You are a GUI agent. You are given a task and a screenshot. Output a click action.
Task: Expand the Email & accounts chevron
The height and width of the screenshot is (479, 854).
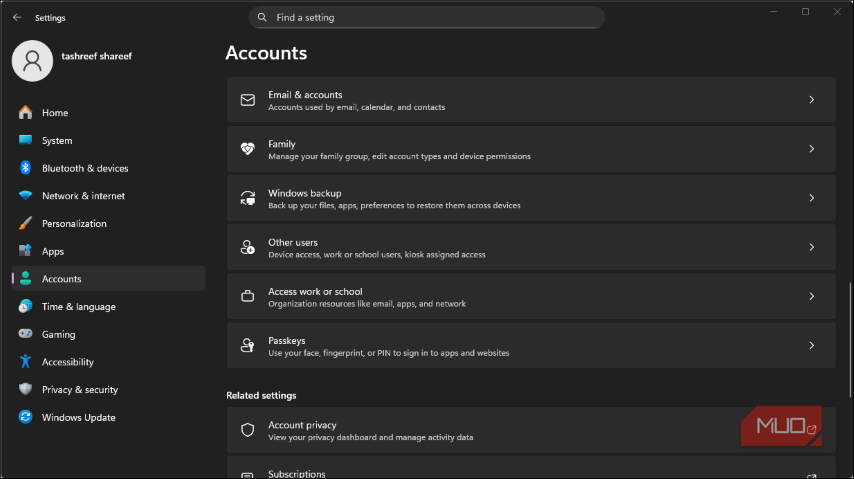pyautogui.click(x=811, y=100)
